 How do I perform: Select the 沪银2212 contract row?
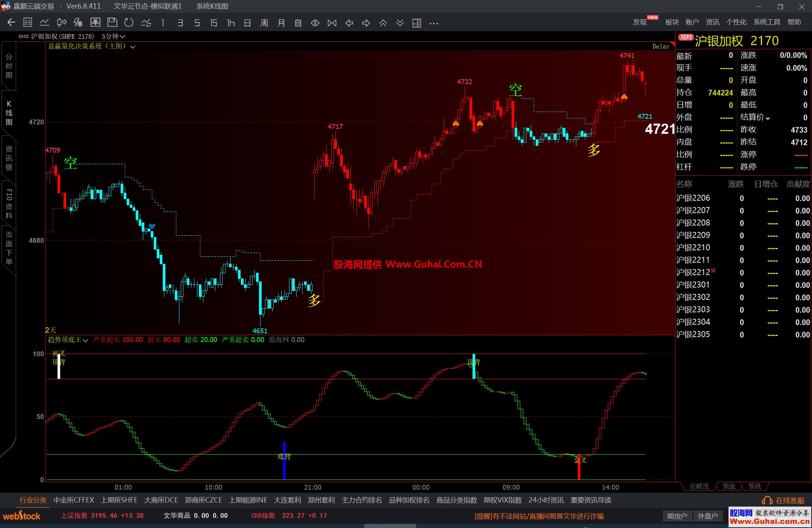click(x=693, y=272)
